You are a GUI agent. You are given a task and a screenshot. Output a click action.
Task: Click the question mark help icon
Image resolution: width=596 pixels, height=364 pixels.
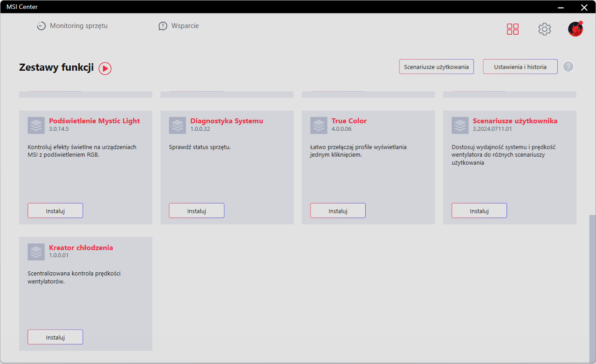pos(568,67)
